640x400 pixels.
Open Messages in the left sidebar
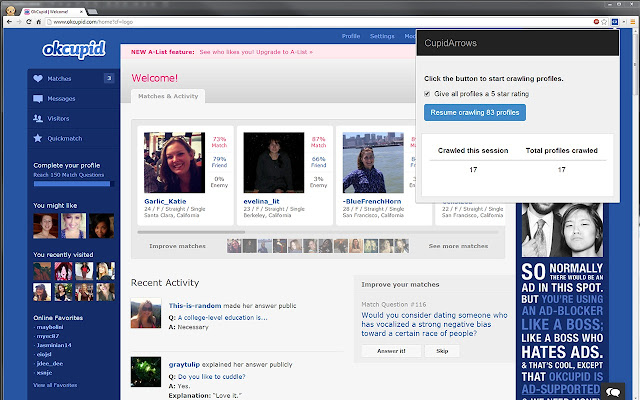pos(73,98)
